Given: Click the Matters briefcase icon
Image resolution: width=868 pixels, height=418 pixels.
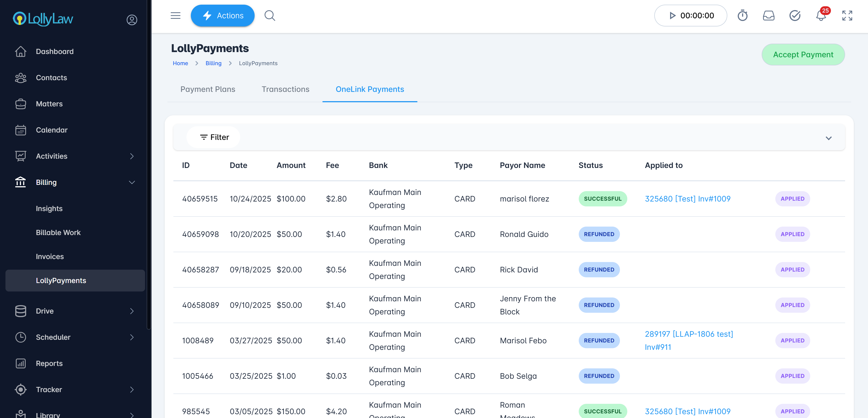Looking at the screenshot, I should (20, 104).
